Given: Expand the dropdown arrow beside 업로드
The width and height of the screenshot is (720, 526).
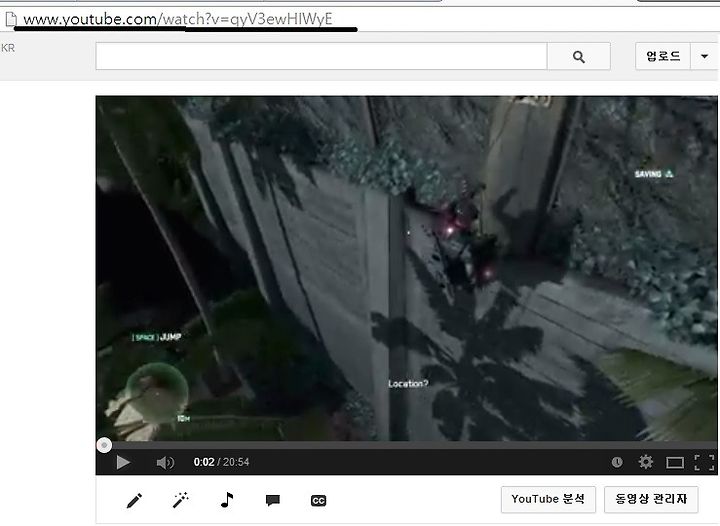Looking at the screenshot, I should point(704,56).
